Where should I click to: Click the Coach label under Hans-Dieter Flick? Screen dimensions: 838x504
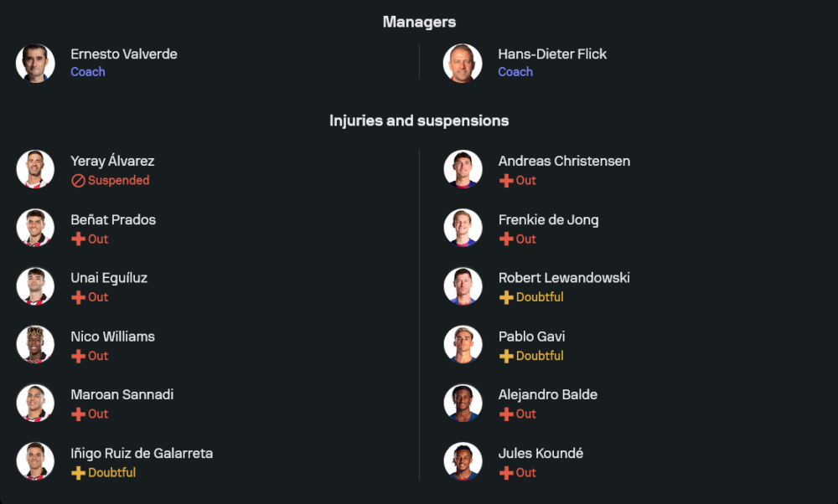515,72
